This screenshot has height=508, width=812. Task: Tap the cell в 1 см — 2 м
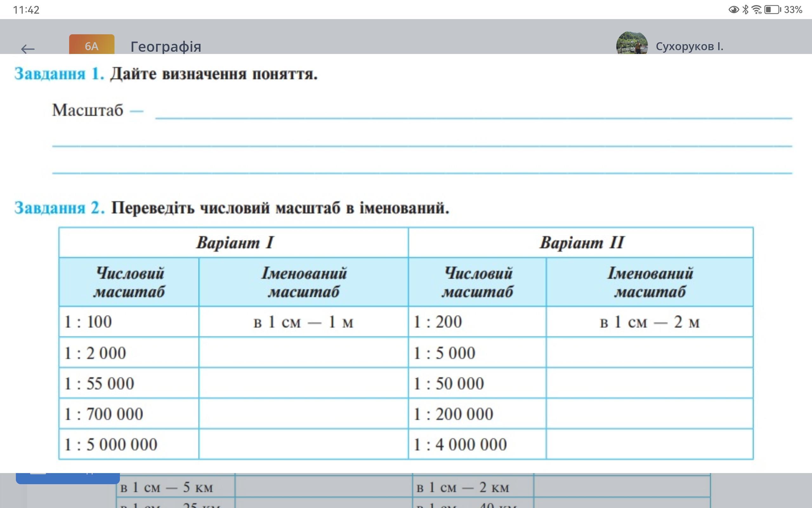[x=650, y=322]
